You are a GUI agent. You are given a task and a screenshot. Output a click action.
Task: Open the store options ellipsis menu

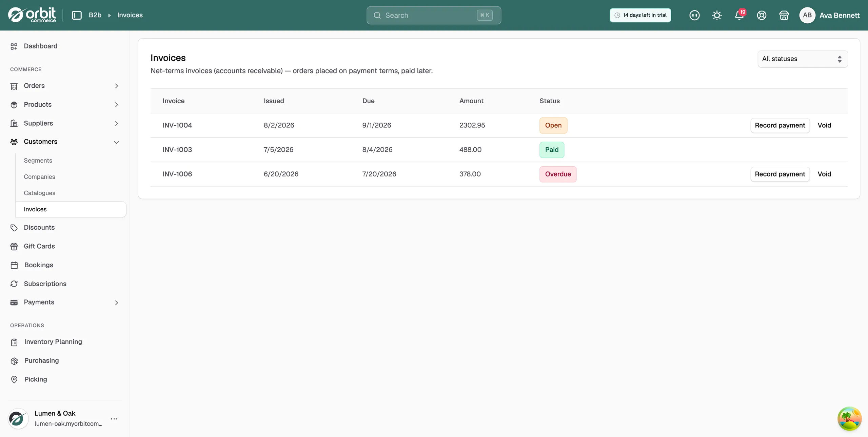(114, 419)
